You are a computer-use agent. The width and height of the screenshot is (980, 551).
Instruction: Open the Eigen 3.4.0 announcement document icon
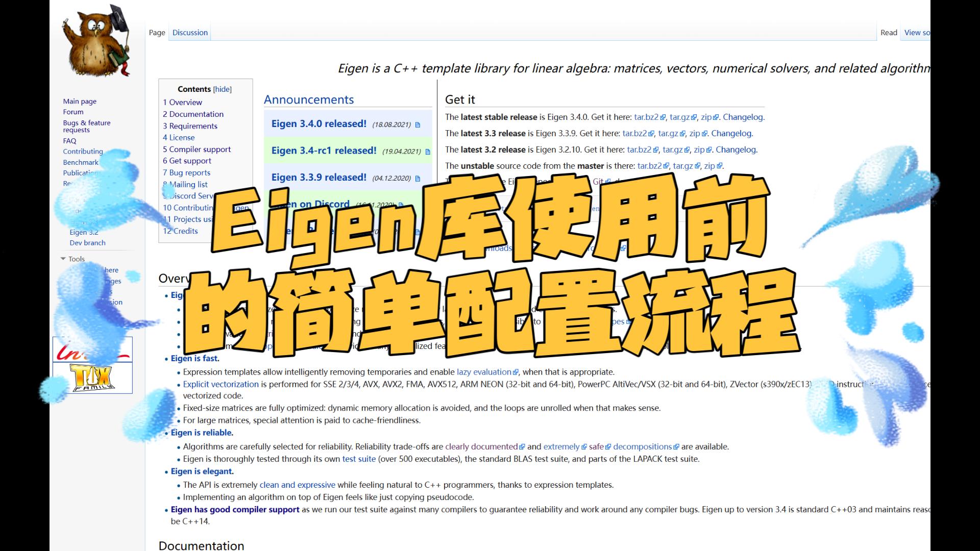(x=418, y=125)
